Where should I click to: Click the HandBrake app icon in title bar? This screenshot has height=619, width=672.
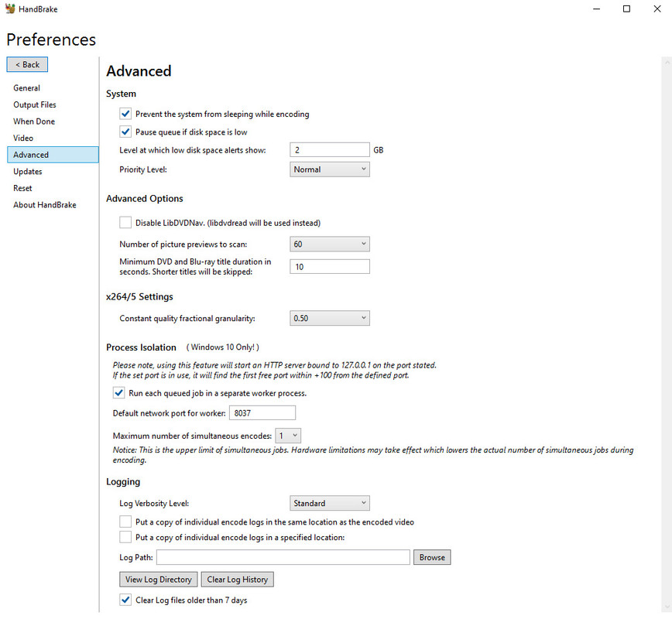[10, 9]
